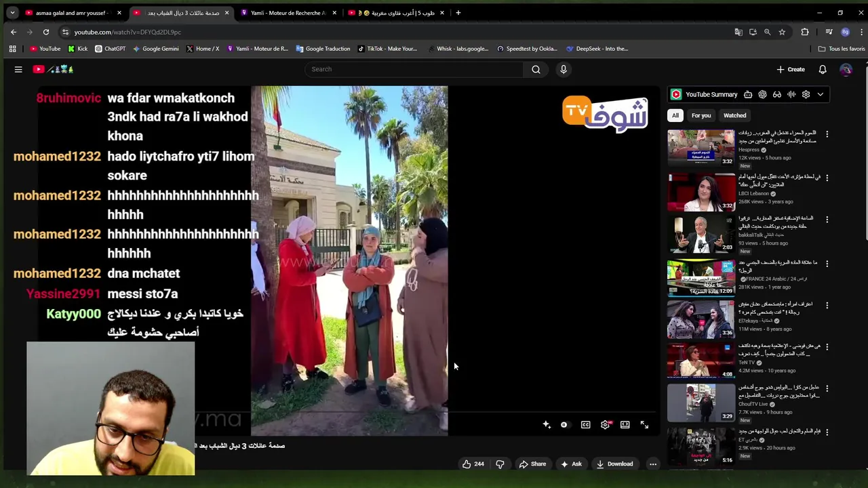Open options menu for bakkaliTalk video
Image resolution: width=868 pixels, height=488 pixels.
(x=827, y=220)
